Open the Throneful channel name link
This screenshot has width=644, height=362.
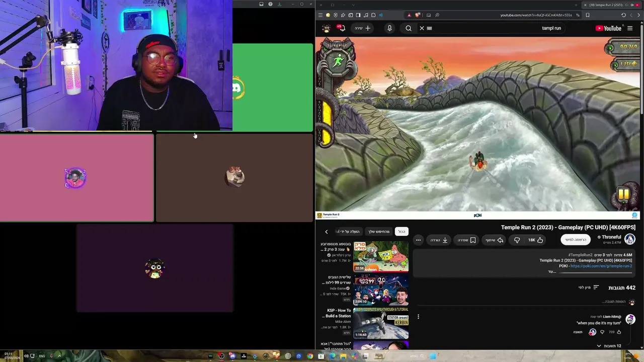coord(611,237)
